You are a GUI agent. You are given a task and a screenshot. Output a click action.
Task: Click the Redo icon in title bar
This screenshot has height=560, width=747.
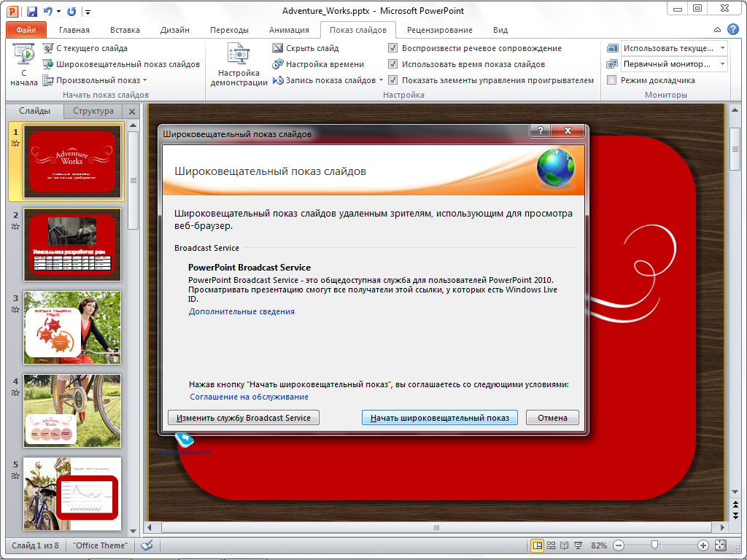click(x=71, y=11)
